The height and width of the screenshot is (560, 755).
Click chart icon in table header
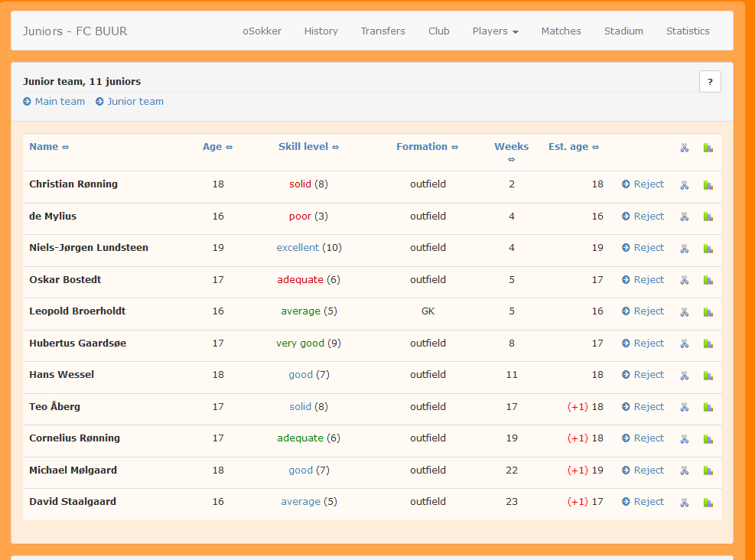[x=708, y=148]
